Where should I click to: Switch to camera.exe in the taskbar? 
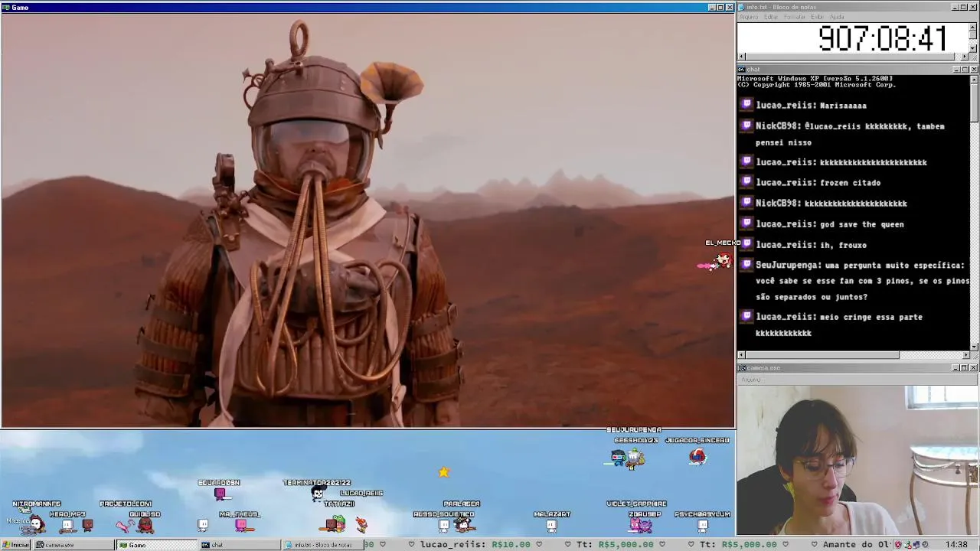[x=73, y=545]
